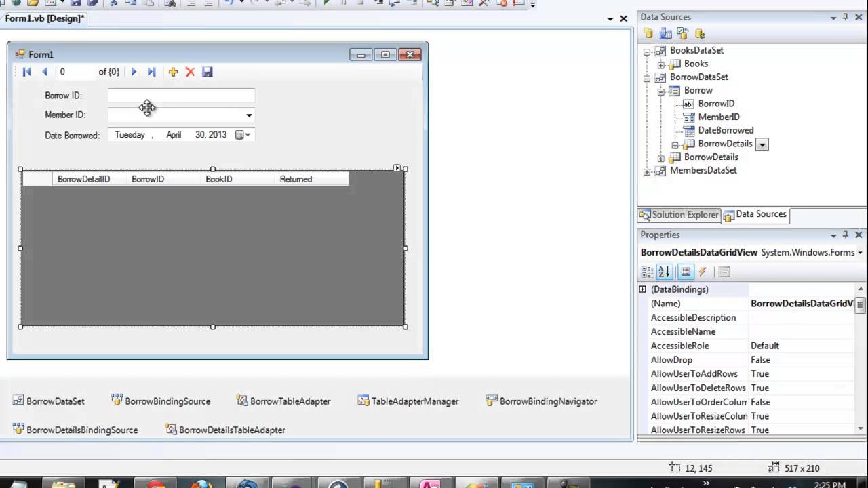
Task: Expand the (DataBindings) property
Action: pyautogui.click(x=643, y=289)
